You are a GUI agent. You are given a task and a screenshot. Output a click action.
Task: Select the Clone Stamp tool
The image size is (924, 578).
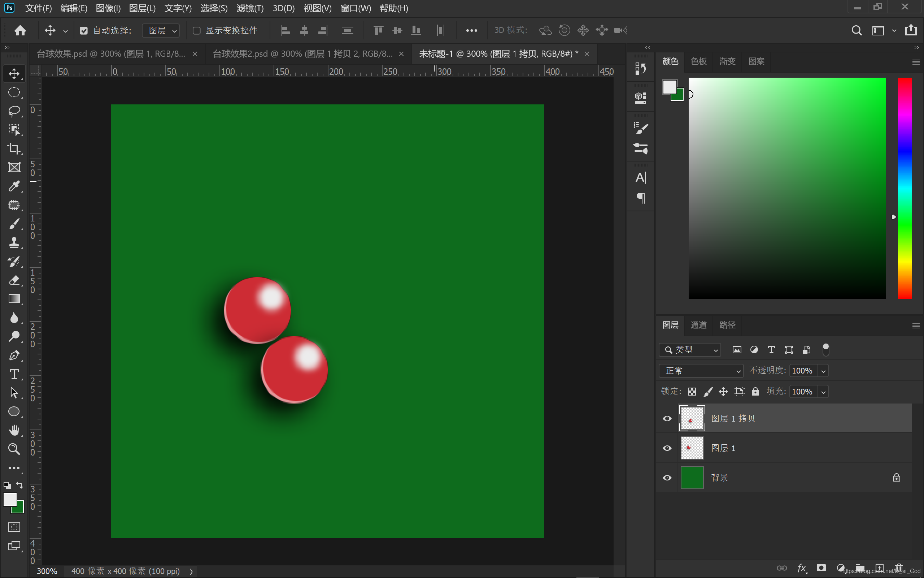click(x=14, y=242)
